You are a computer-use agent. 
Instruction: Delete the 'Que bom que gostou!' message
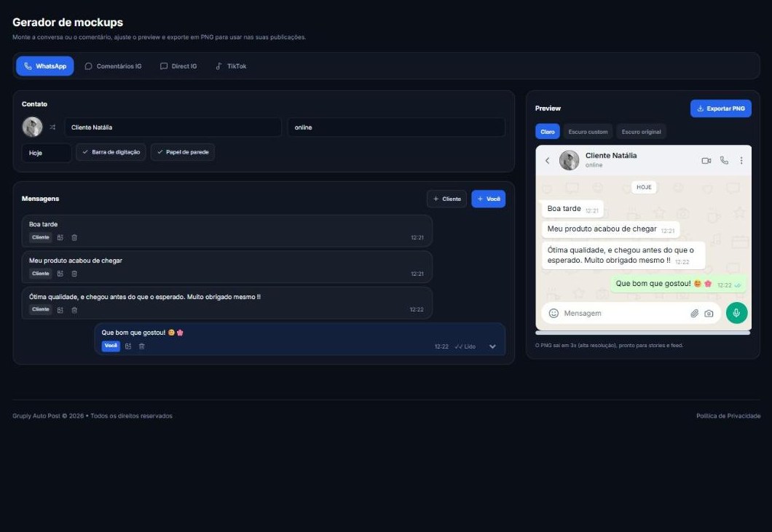(x=142, y=346)
